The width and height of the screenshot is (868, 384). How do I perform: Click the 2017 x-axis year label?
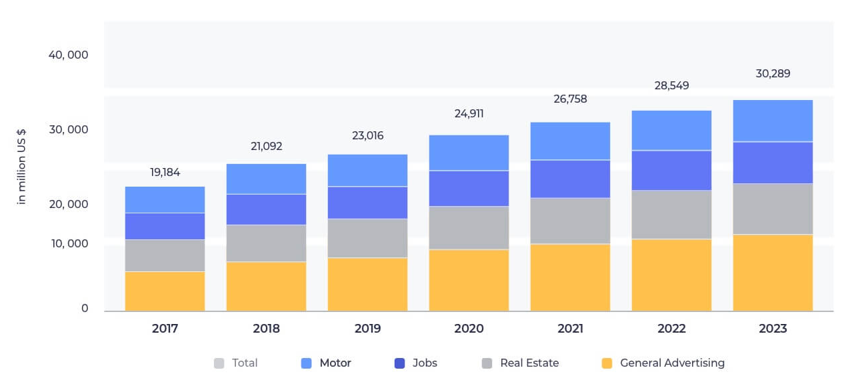click(165, 329)
